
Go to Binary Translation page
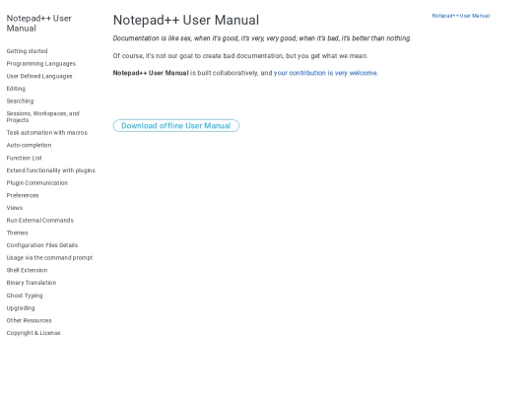(32, 283)
